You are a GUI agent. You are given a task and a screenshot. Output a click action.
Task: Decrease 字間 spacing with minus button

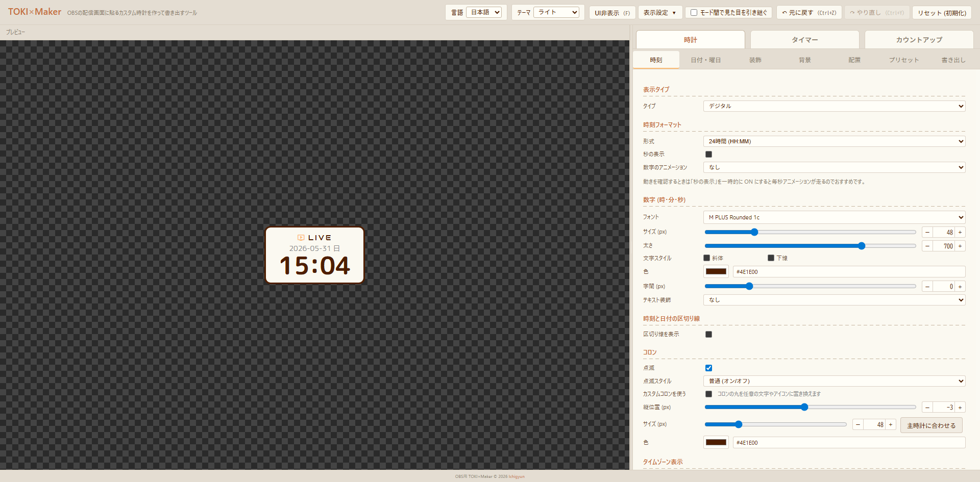[927, 287]
